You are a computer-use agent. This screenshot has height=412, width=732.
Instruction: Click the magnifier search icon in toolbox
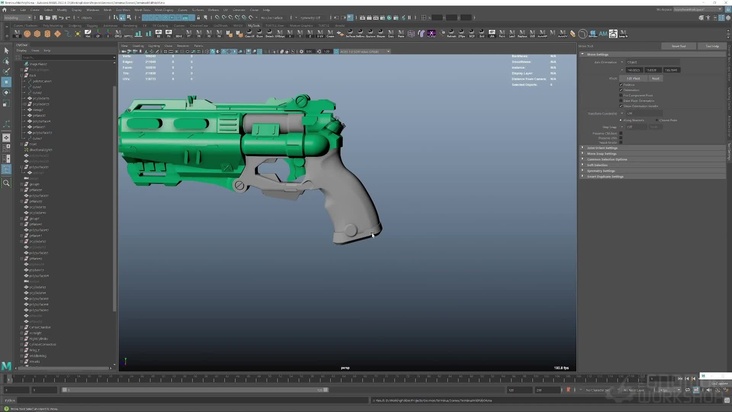tap(6, 183)
